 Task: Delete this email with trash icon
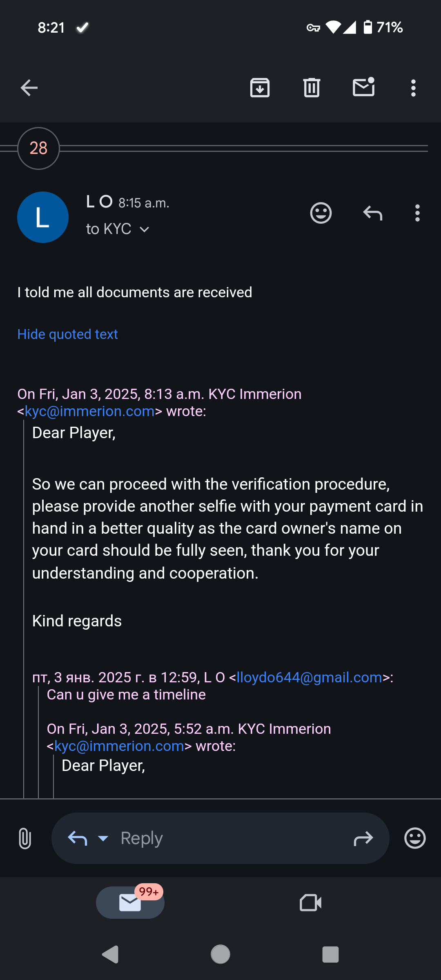tap(312, 88)
